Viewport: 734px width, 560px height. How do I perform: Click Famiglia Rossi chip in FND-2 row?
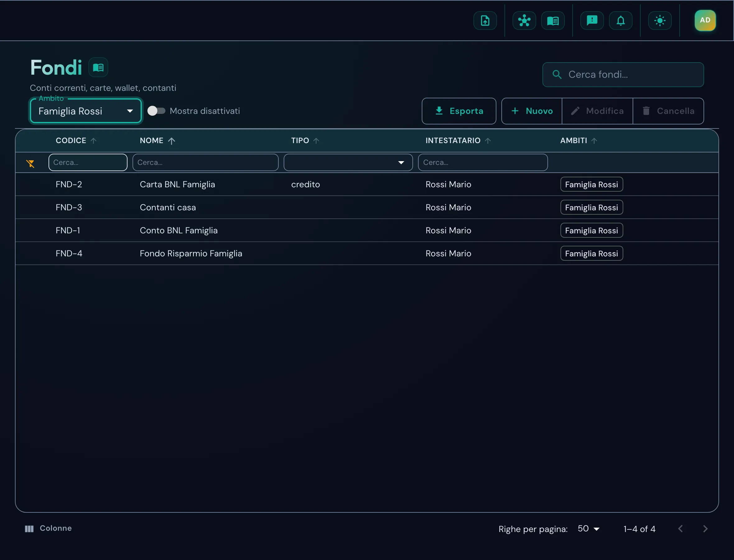click(591, 184)
